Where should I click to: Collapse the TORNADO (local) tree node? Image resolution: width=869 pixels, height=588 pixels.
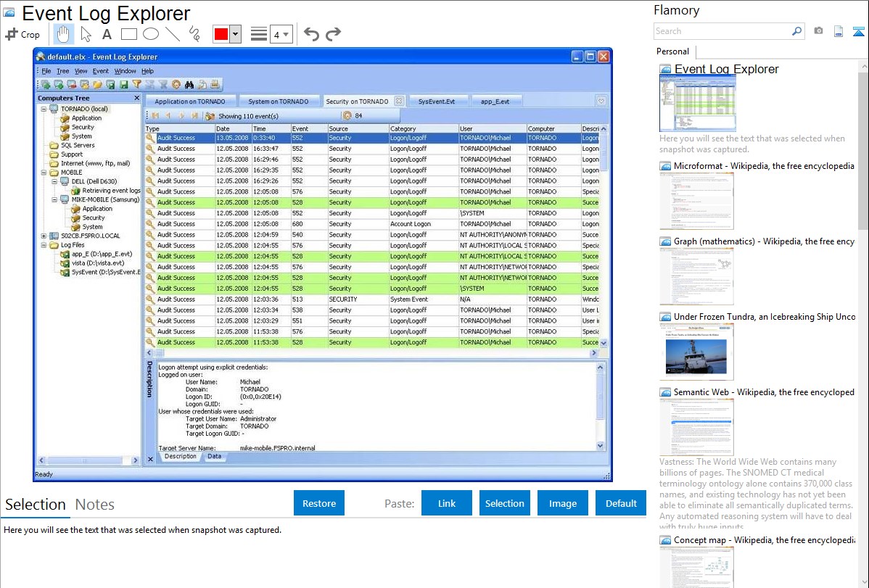tap(44, 109)
